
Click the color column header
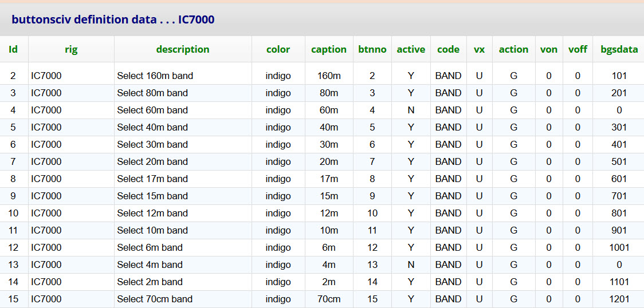[x=278, y=49]
